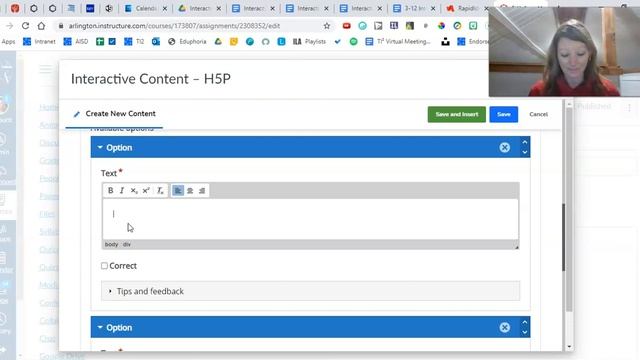Image resolution: width=640 pixels, height=360 pixels.
Task: Go to the browser home page
Action: [x=41, y=26]
